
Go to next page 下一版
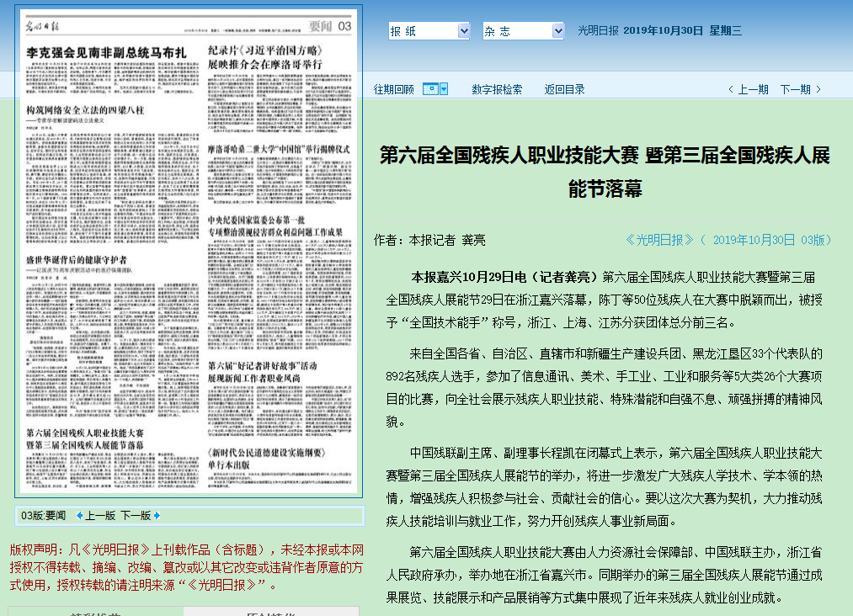click(135, 516)
